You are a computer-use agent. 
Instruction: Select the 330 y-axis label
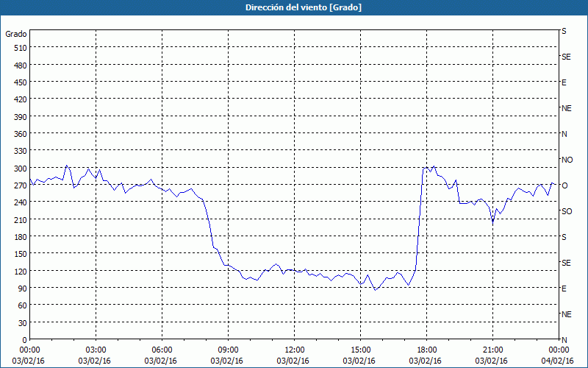pos(21,152)
